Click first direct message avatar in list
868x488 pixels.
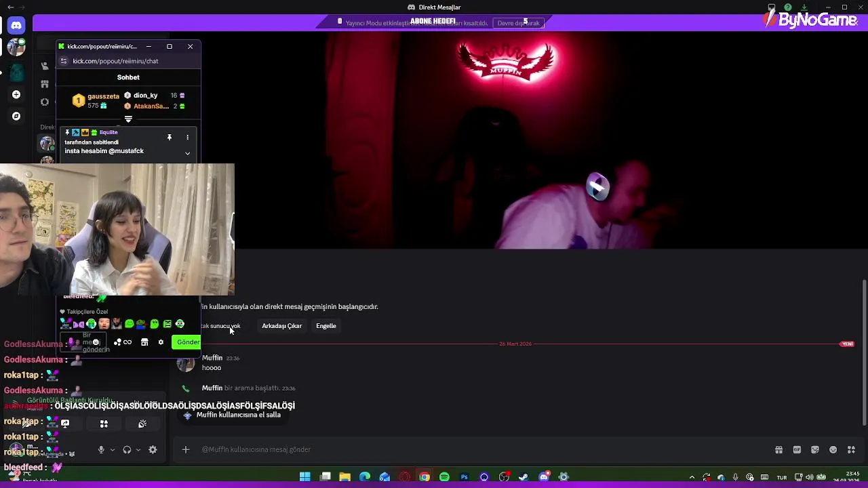pos(47,143)
